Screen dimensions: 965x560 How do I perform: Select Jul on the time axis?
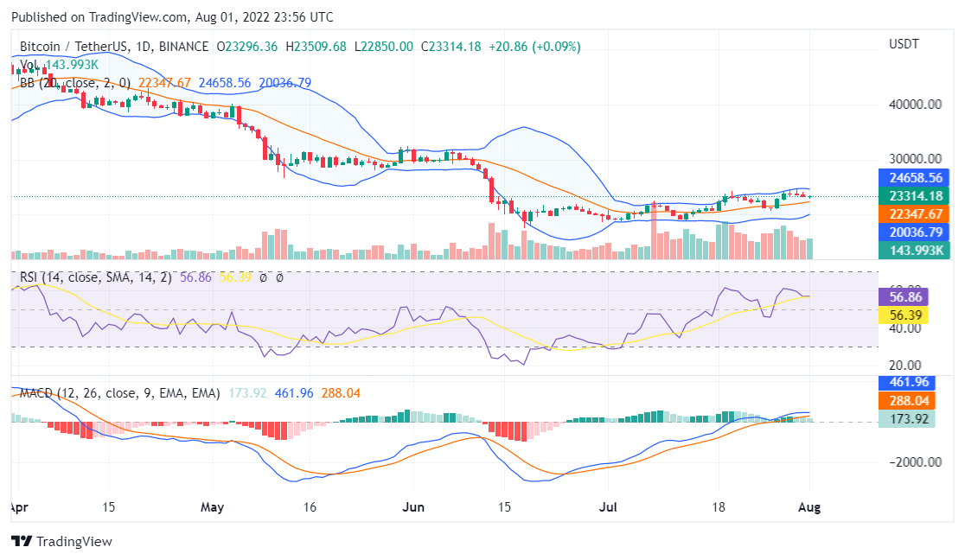609,507
